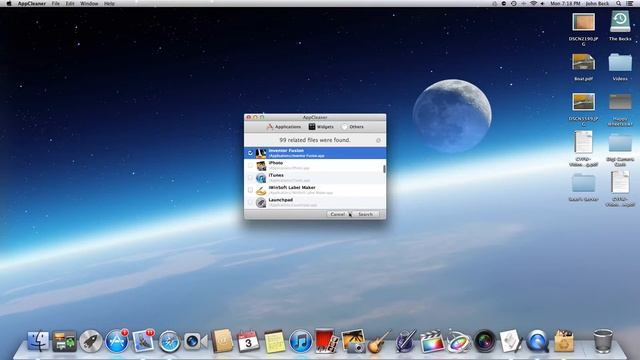The height and width of the screenshot is (360, 640).
Task: Open Notes from the Dock
Action: click(274, 341)
